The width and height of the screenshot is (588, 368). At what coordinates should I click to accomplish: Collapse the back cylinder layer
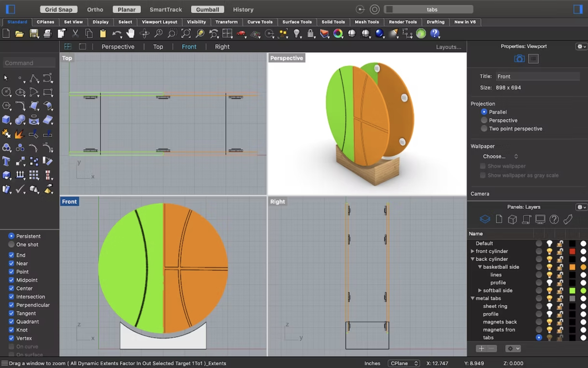coord(473,259)
